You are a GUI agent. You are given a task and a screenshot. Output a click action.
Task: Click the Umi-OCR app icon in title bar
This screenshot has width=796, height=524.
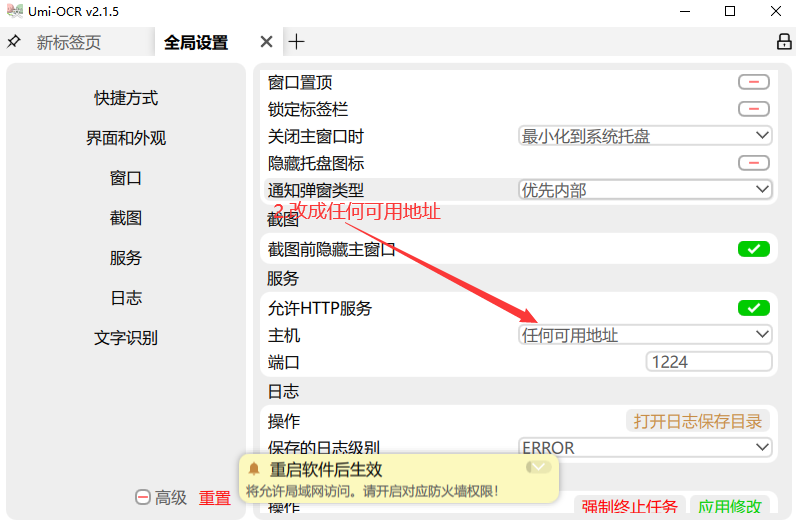(13, 11)
